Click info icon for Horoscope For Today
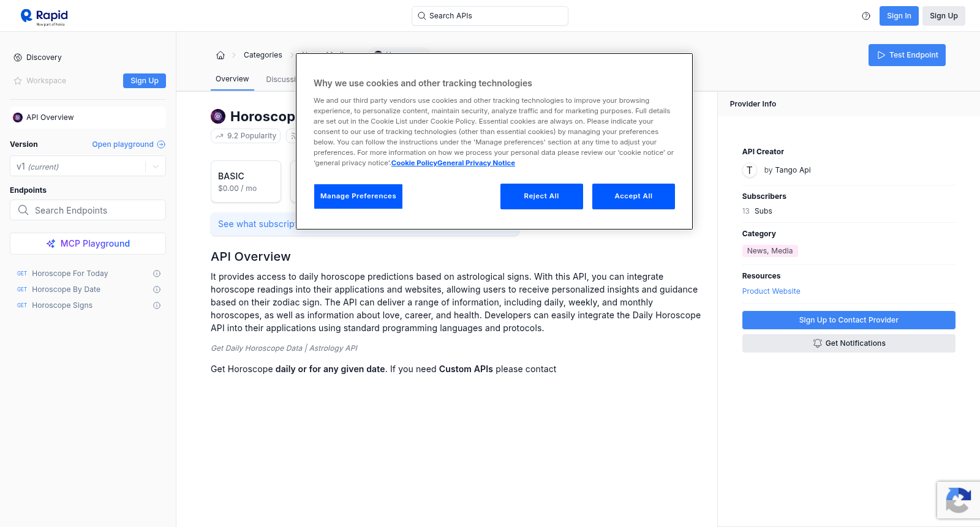This screenshot has height=527, width=980. click(157, 274)
